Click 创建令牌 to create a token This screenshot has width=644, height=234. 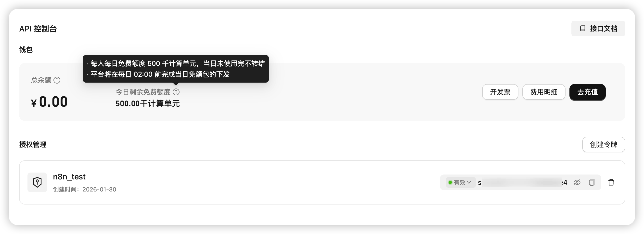(x=604, y=145)
